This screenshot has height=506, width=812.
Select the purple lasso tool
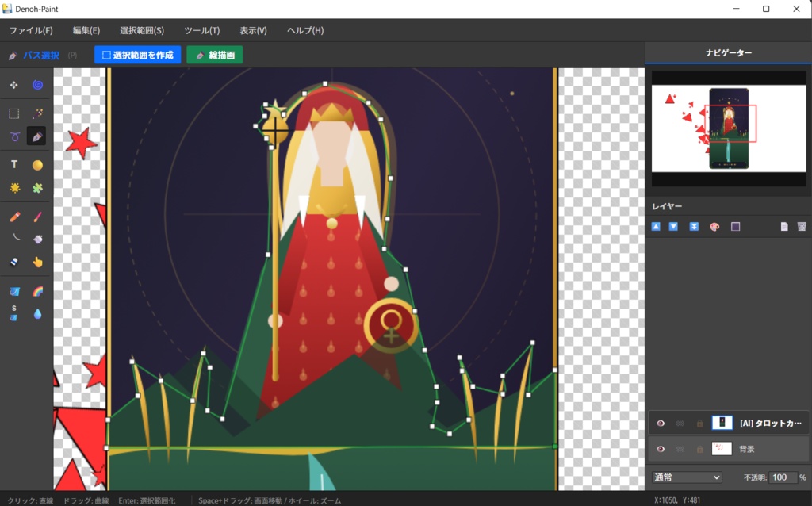click(x=14, y=136)
